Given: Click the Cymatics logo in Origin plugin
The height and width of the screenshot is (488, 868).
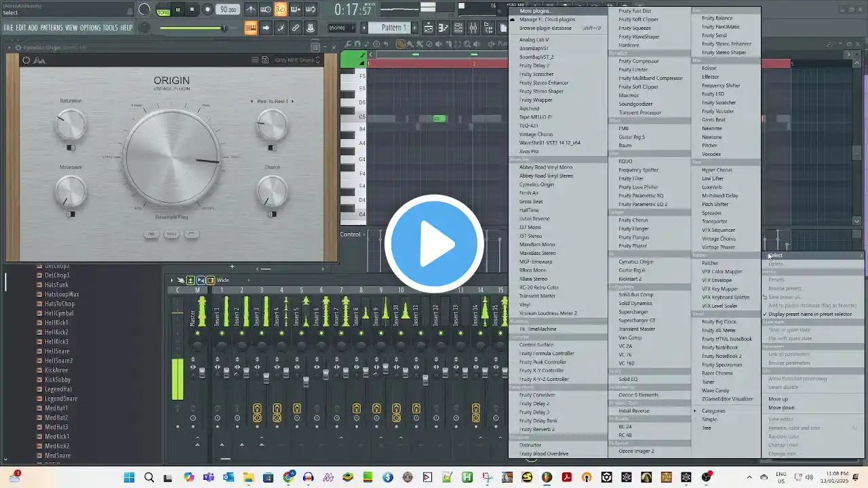Looking at the screenshot, I should click(x=39, y=60).
